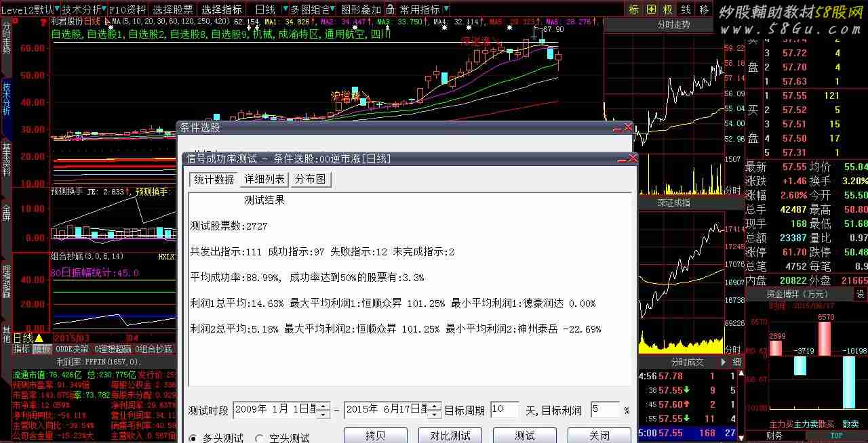Click the -10198 cyan bar in 资金博弈
The width and height of the screenshot is (868, 443).
click(x=850, y=382)
